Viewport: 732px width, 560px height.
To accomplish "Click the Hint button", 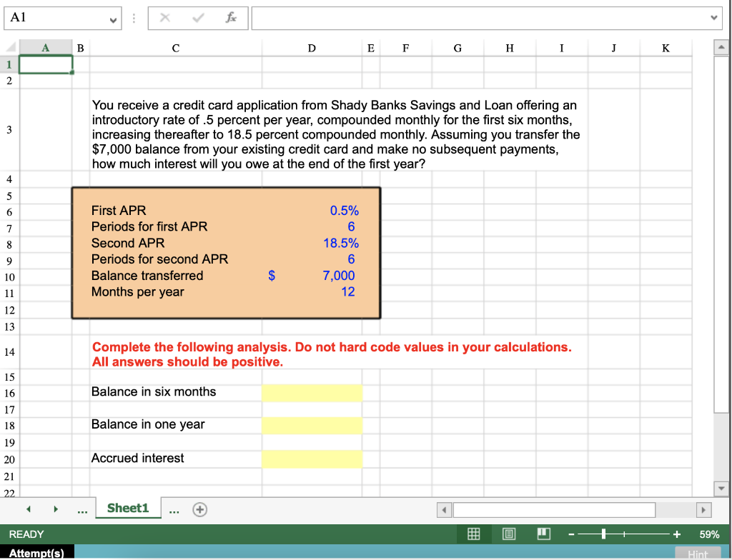I will tap(698, 554).
